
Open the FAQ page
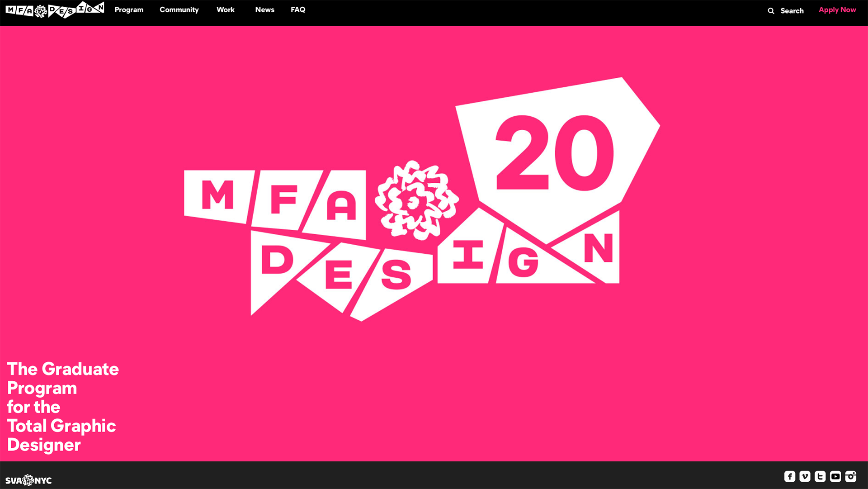pyautogui.click(x=298, y=10)
